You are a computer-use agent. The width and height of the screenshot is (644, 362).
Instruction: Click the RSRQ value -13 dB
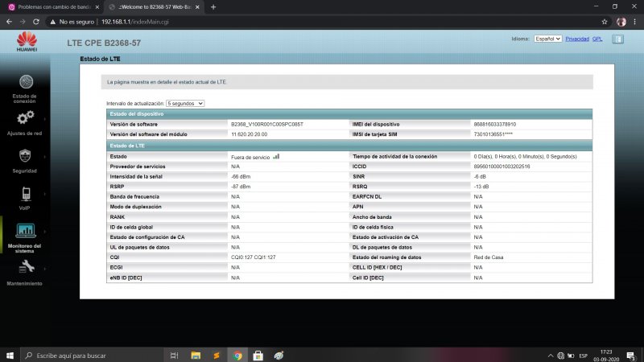[x=481, y=187]
